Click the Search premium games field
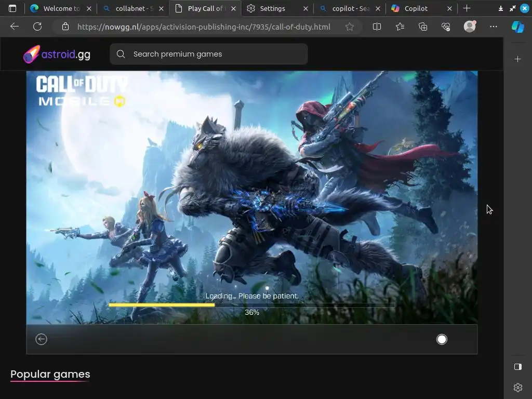Screen dimensions: 532x399 [x=209, y=54]
